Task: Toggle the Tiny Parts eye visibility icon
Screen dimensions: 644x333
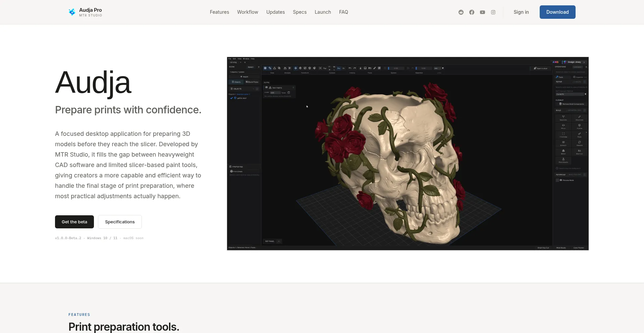Action: (x=266, y=87)
